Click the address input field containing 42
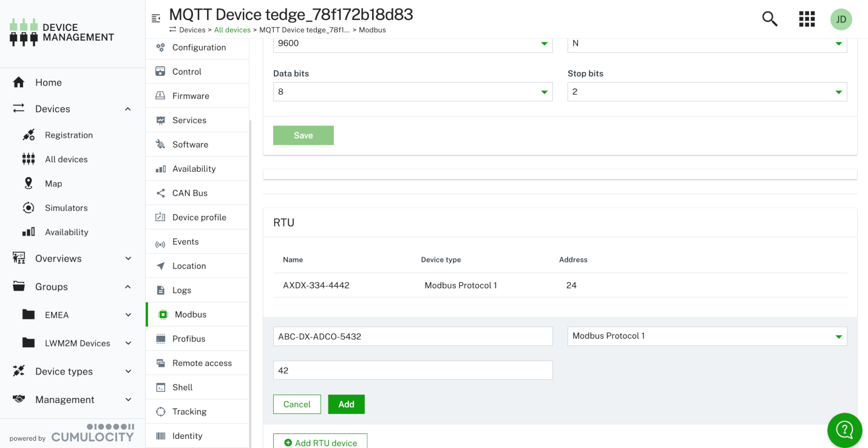 [413, 370]
